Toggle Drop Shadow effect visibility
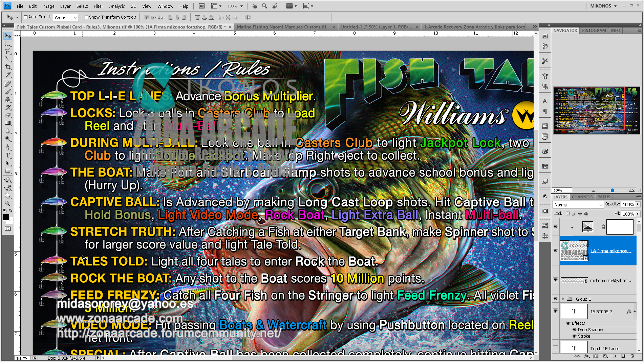Screen dimensions: 644x362 pyautogui.click(x=575, y=329)
